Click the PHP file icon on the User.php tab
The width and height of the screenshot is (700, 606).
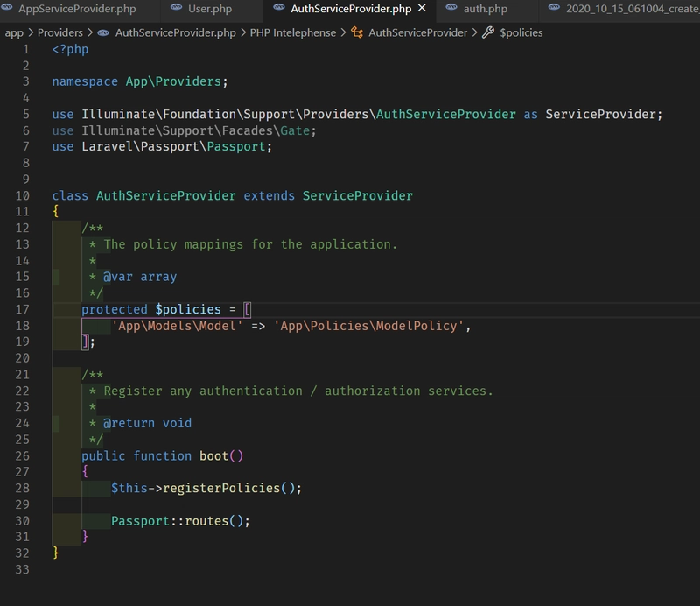[x=177, y=8]
